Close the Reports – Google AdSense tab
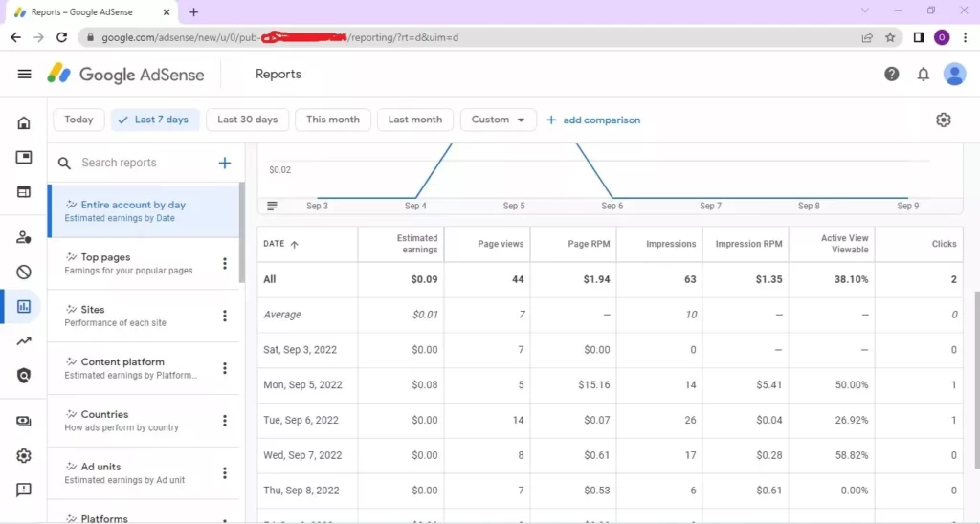980x524 pixels. pos(167,11)
